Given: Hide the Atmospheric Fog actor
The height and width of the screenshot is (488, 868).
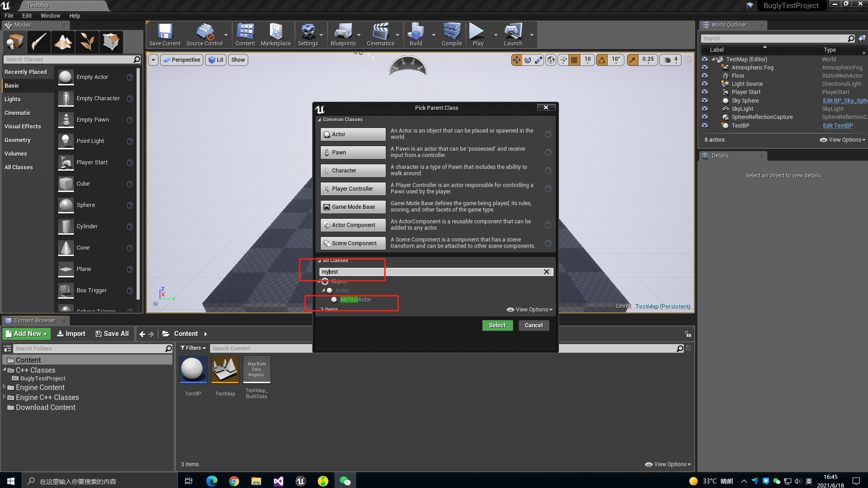Looking at the screenshot, I should click(705, 67).
